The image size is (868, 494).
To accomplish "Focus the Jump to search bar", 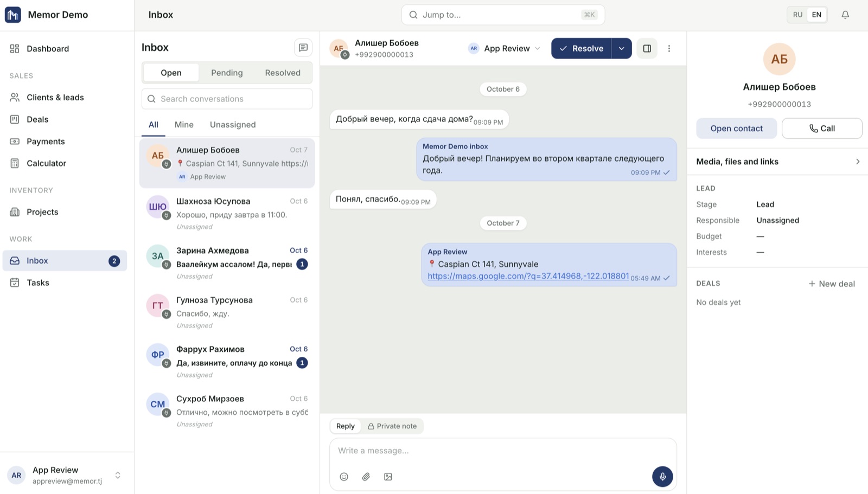I will [x=503, y=15].
